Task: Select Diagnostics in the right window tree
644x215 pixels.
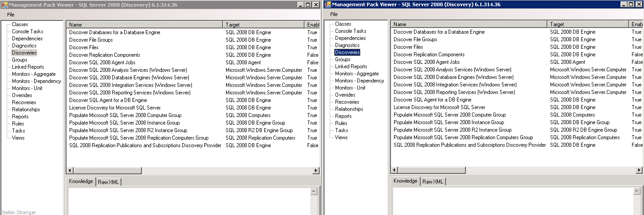Action: coord(347,45)
